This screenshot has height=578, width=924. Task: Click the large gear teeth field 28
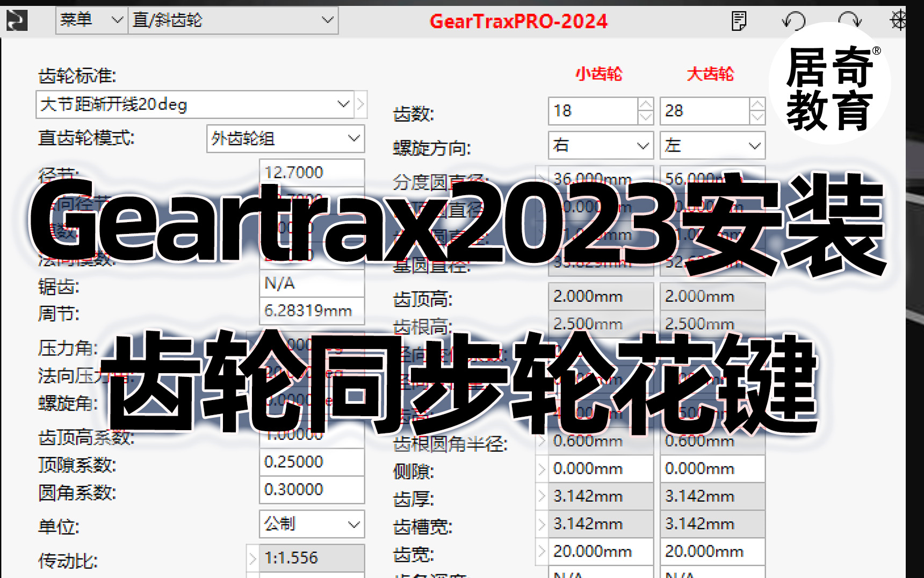[x=705, y=111]
